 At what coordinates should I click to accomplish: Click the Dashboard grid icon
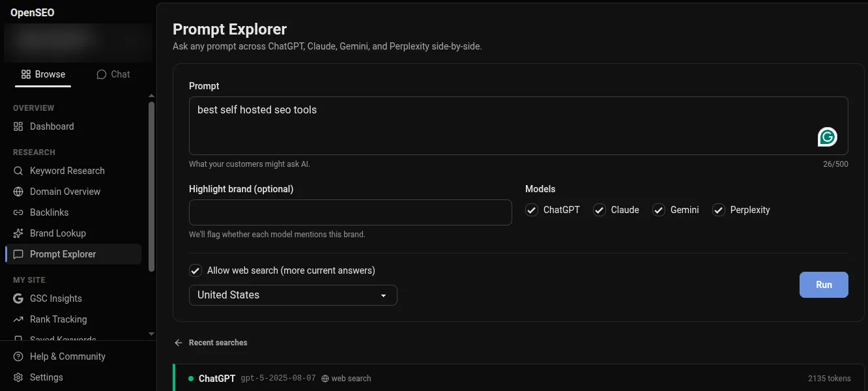(18, 126)
